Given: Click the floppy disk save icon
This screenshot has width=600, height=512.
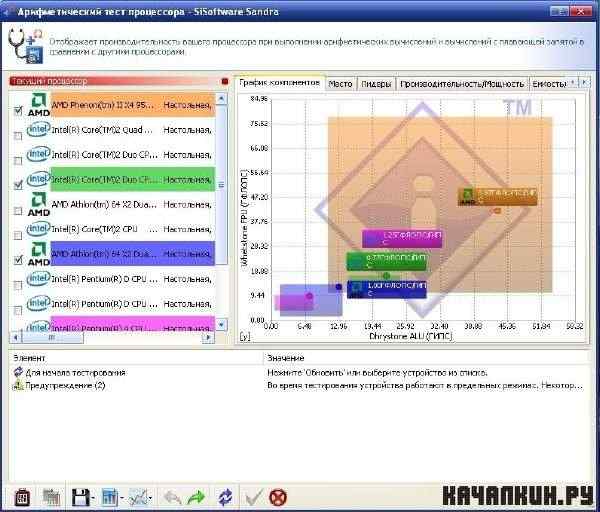Looking at the screenshot, I should [x=81, y=497].
